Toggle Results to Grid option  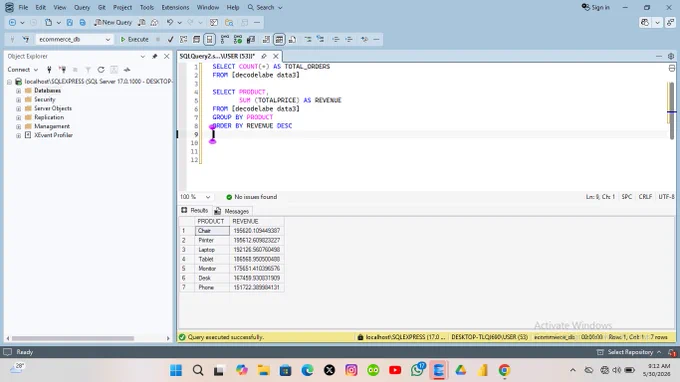(279, 39)
